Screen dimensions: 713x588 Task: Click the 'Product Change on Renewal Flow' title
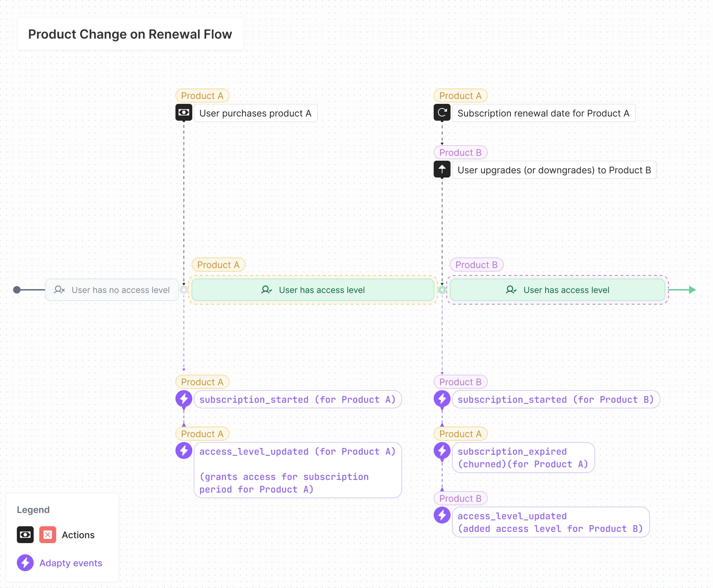[130, 34]
